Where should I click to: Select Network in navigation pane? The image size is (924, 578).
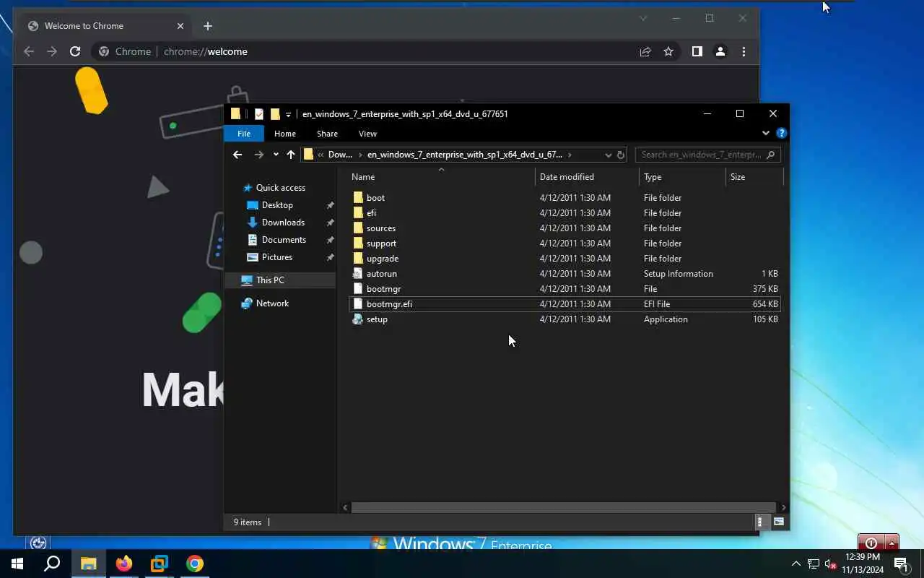(272, 303)
